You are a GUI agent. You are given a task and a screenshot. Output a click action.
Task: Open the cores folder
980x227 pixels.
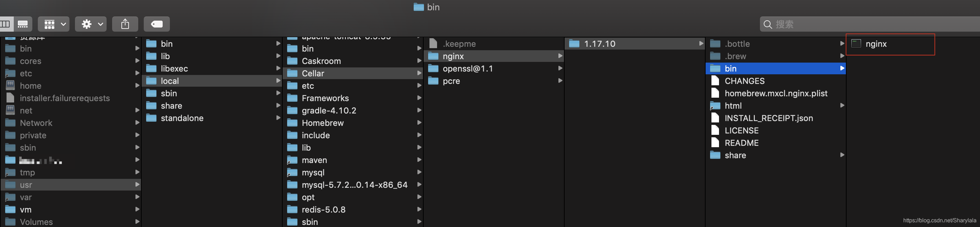tap(71, 61)
